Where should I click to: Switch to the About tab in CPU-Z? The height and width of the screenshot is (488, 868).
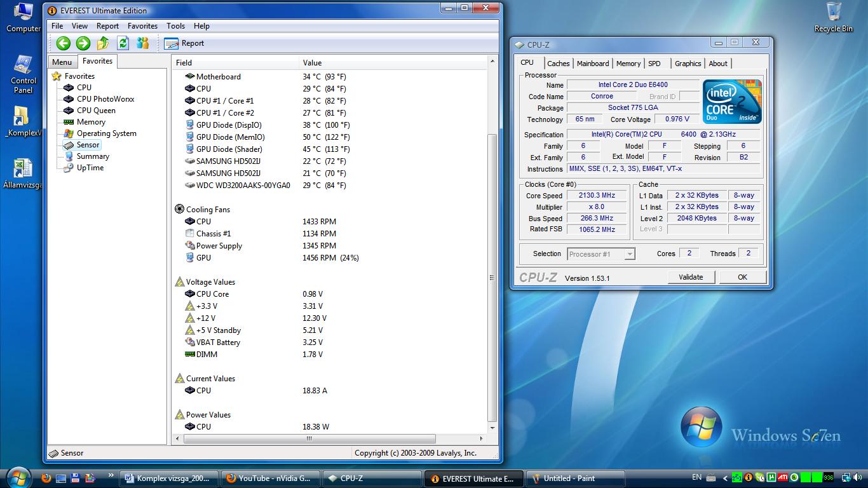[718, 64]
